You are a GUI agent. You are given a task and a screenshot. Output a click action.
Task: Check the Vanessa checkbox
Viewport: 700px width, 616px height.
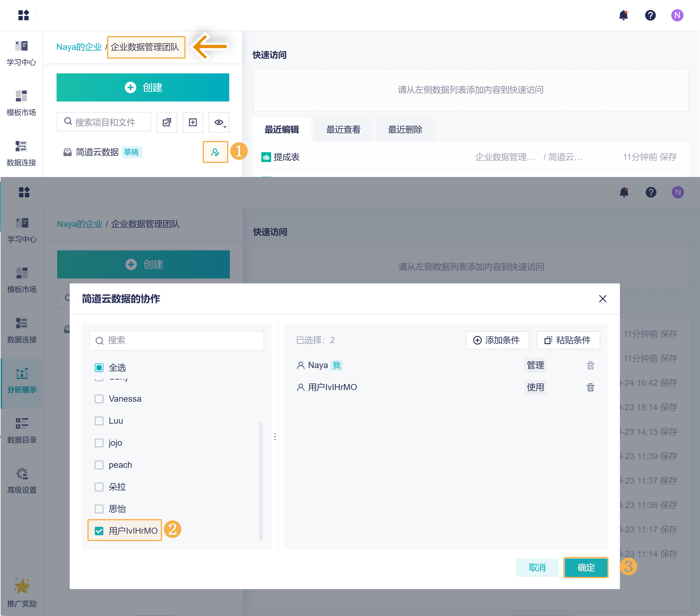pyautogui.click(x=99, y=399)
